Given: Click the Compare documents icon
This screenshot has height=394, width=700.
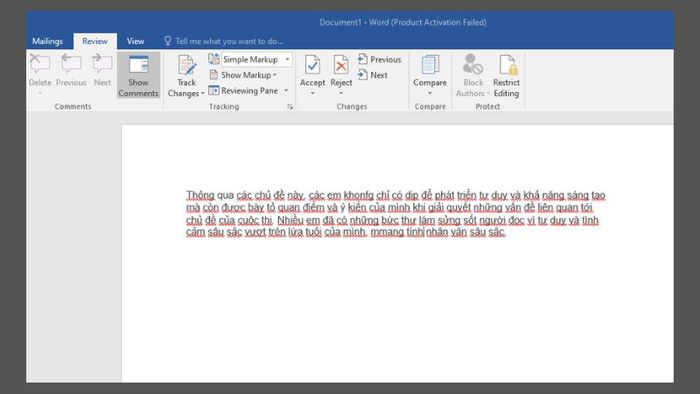Looking at the screenshot, I should pyautogui.click(x=430, y=65).
